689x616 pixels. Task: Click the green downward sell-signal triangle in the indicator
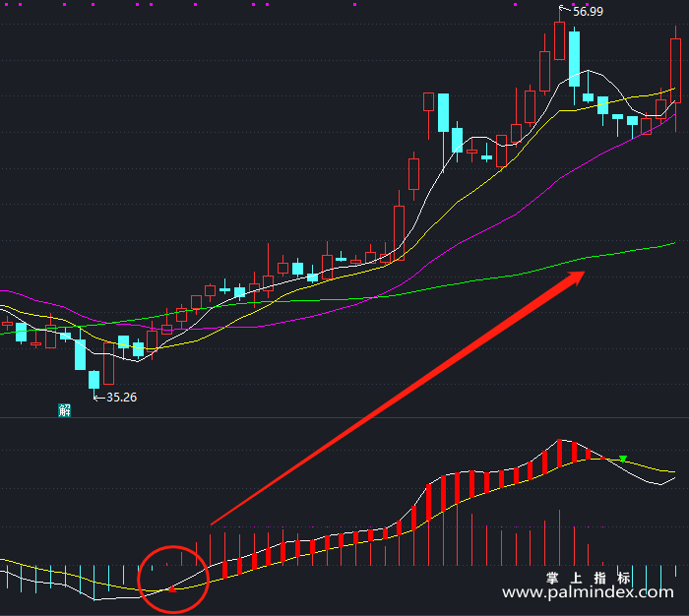click(x=623, y=460)
